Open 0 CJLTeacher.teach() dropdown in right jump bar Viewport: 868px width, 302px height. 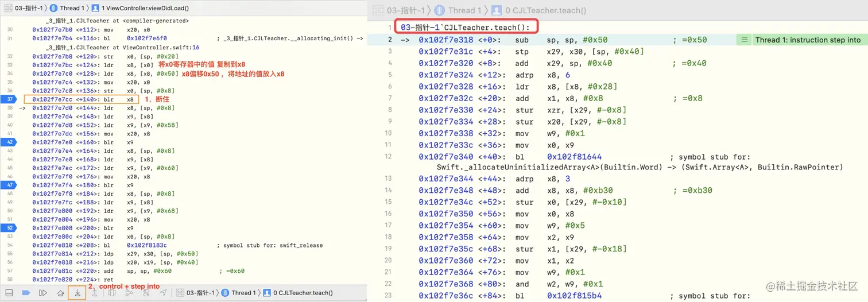545,10
